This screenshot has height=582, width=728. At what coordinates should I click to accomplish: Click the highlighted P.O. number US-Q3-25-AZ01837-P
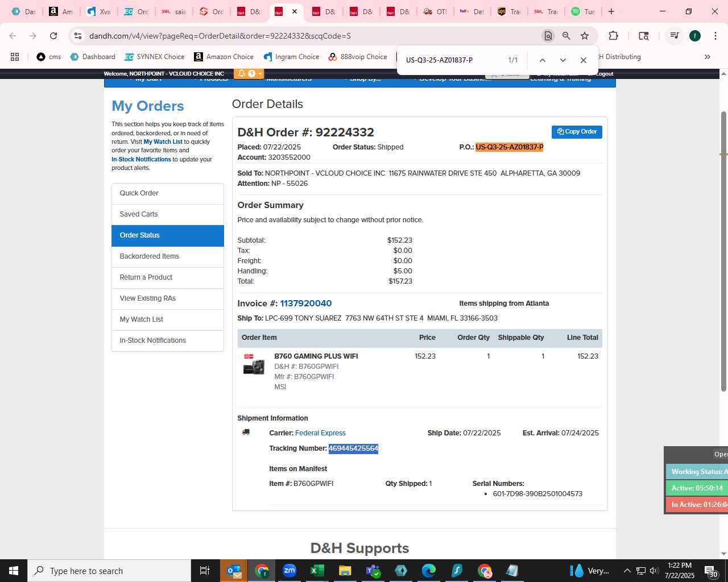(x=509, y=147)
